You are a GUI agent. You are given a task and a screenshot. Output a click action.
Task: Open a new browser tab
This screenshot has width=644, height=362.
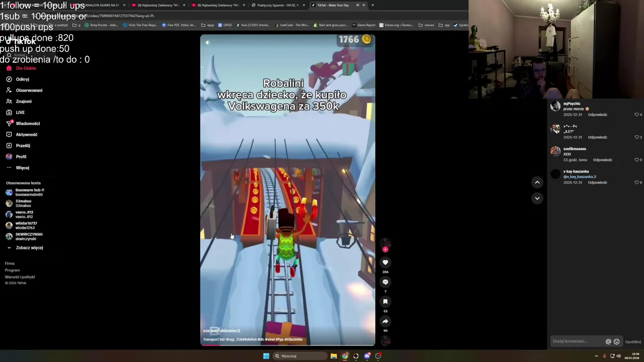(x=373, y=5)
